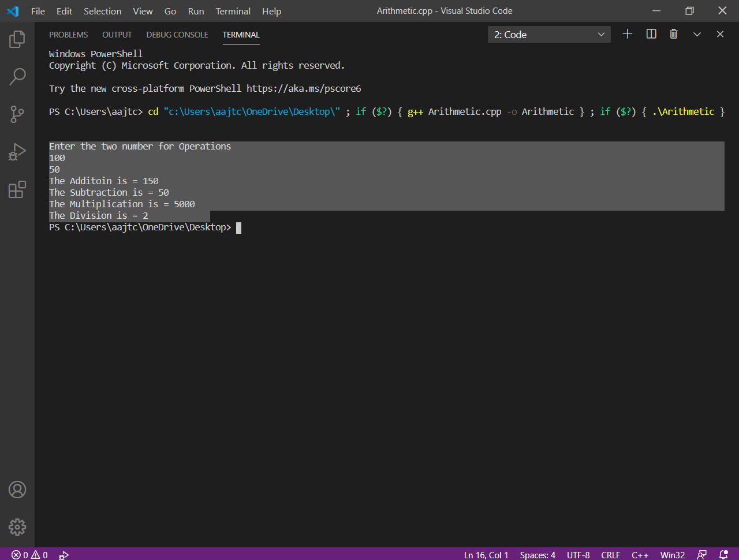The image size is (739, 560).
Task: Open the Terminal menu
Action: tap(233, 11)
